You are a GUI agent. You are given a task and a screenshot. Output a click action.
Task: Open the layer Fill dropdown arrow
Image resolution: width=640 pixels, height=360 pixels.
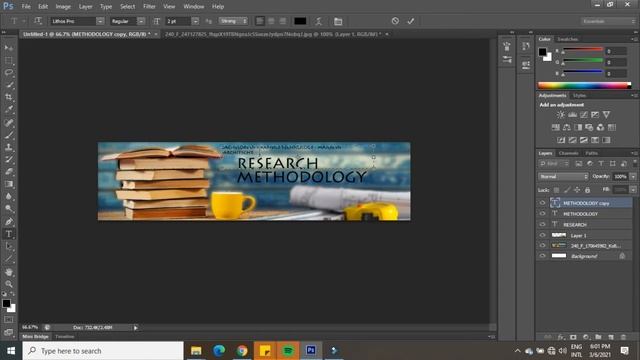pyautogui.click(x=633, y=190)
